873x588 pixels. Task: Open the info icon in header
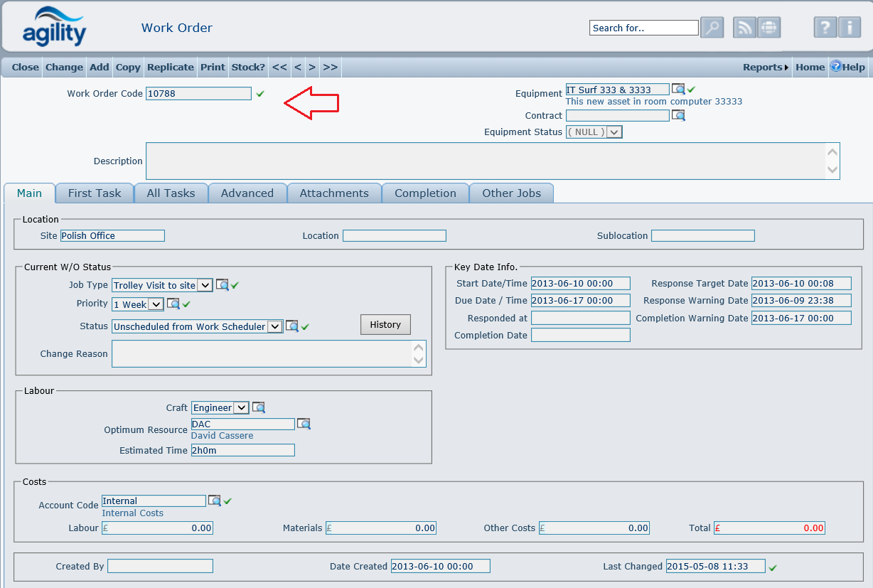849,28
